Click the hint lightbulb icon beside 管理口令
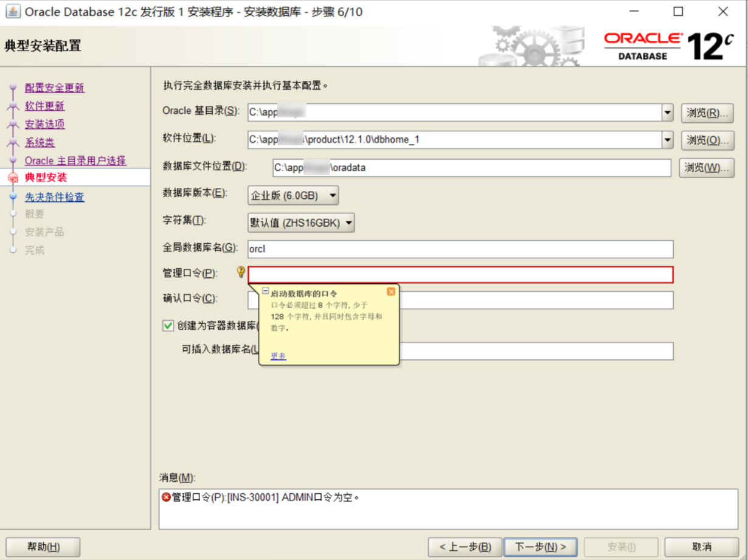 tap(241, 272)
